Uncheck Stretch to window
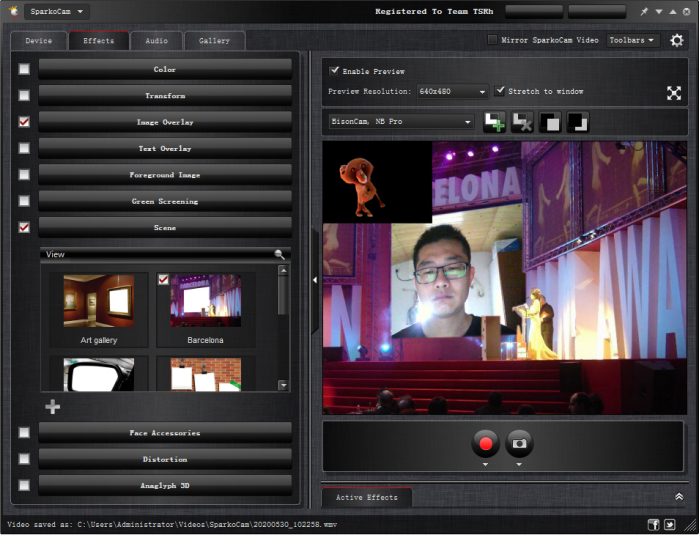The width and height of the screenshot is (699, 535). pos(500,91)
